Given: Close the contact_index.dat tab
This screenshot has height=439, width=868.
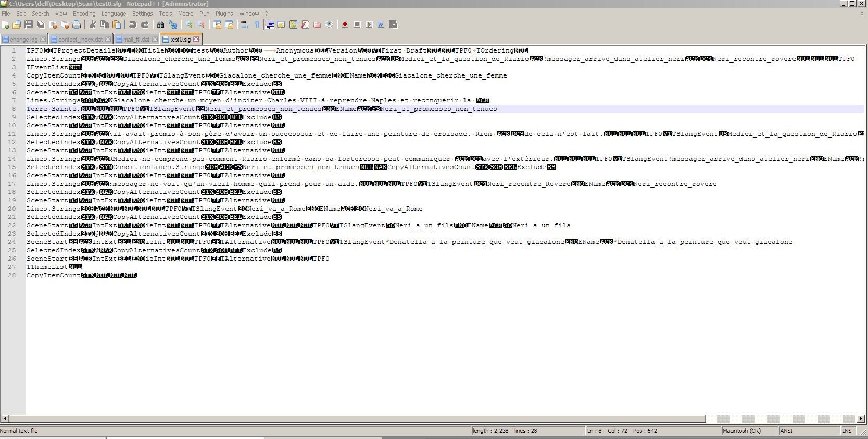Looking at the screenshot, I should click(x=108, y=40).
